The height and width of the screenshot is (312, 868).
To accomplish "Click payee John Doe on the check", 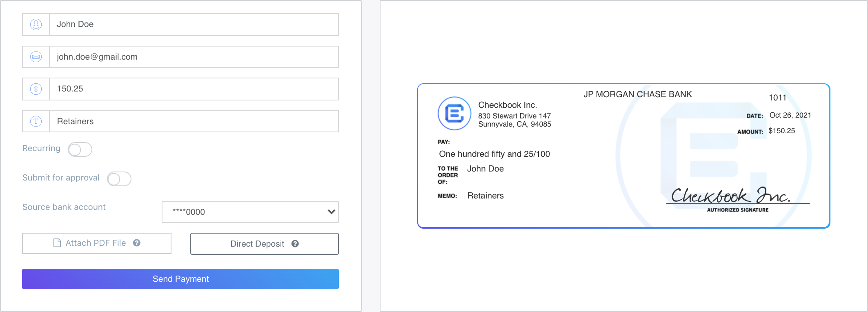I will [x=485, y=169].
